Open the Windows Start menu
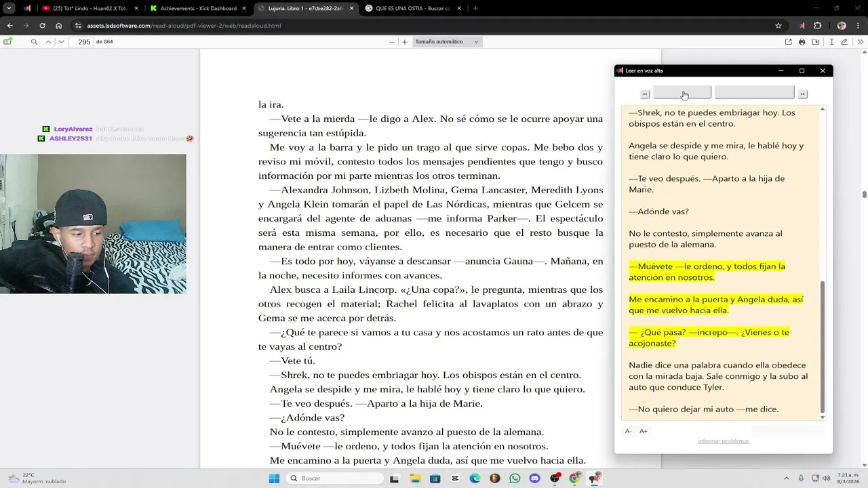This screenshot has width=868, height=488. [274, 479]
